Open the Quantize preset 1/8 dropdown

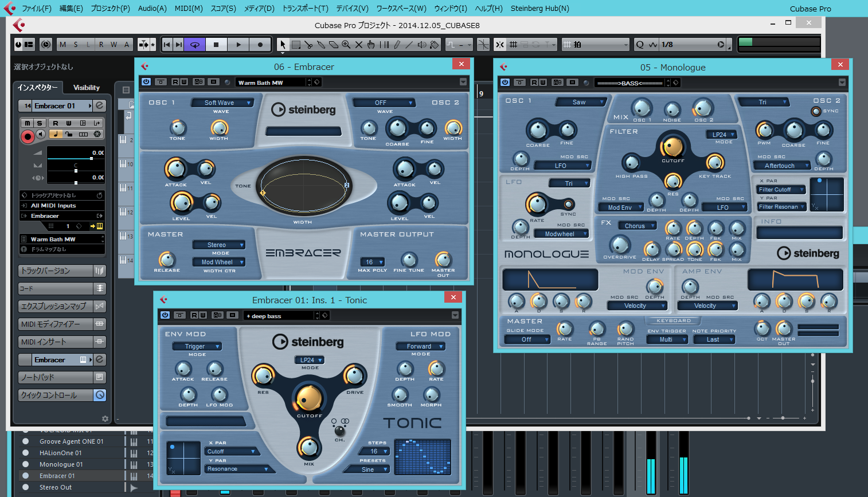pyautogui.click(x=693, y=44)
